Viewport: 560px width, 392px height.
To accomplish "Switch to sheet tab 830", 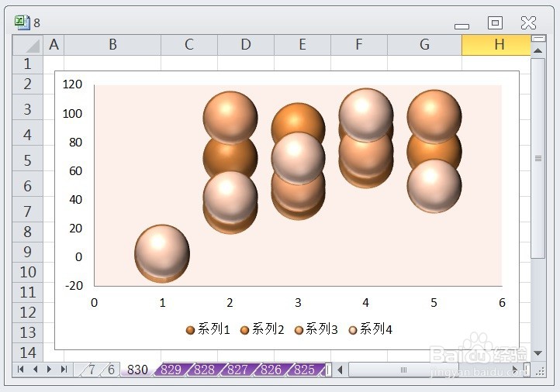I will (x=137, y=370).
